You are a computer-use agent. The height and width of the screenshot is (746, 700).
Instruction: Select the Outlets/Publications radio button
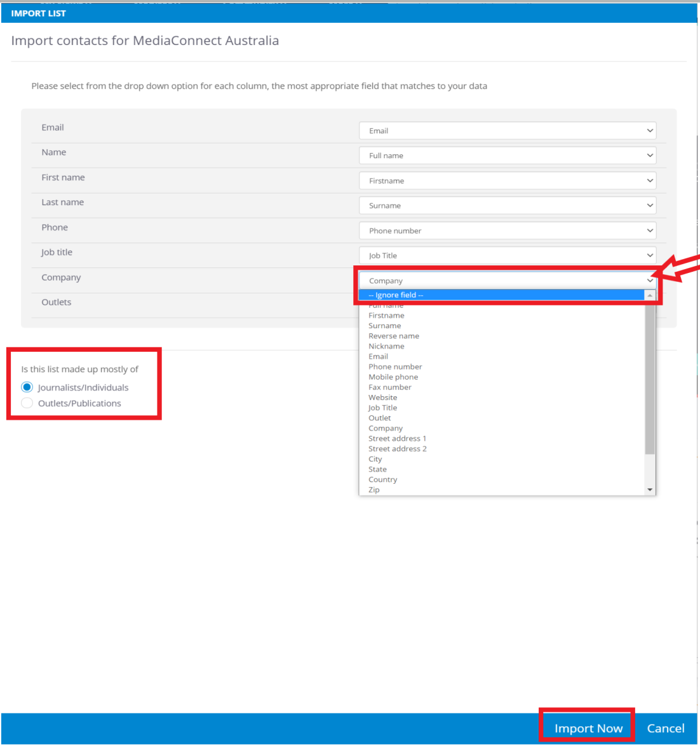[x=27, y=403]
